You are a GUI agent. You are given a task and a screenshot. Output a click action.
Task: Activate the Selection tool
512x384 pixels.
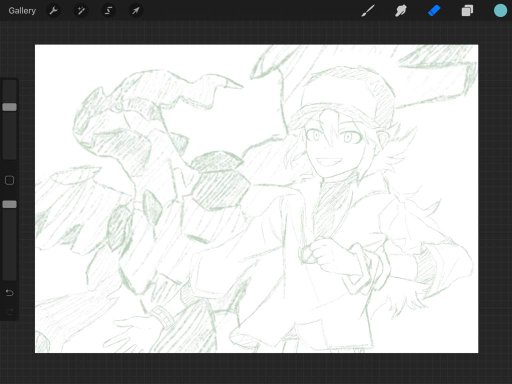pos(108,11)
